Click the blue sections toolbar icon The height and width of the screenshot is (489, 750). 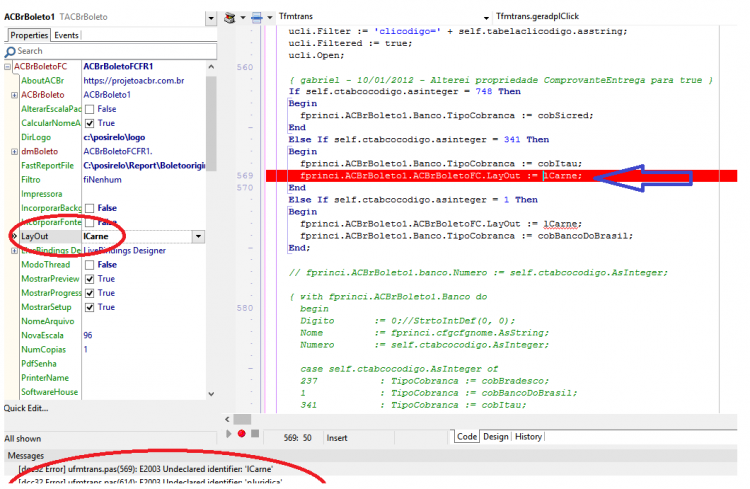click(x=257, y=18)
